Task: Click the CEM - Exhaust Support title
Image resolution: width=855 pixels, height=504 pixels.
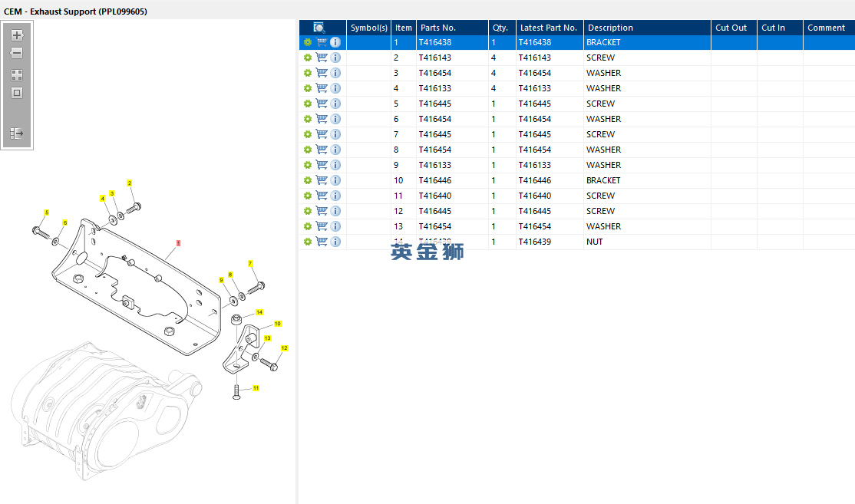Action: (x=75, y=12)
